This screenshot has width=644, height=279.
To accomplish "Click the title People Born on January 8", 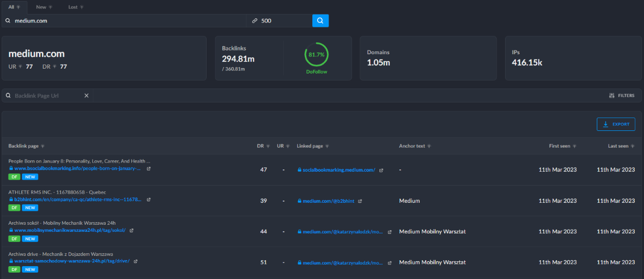I will coord(79,161).
